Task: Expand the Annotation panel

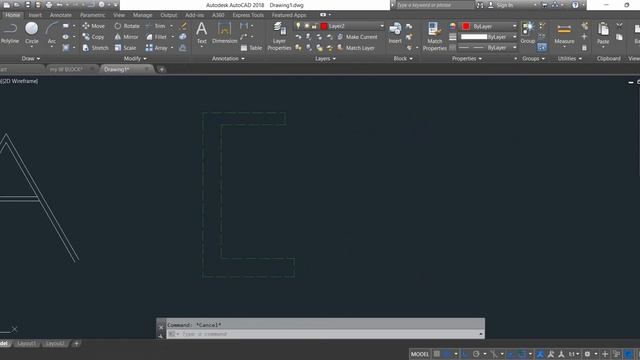Action: 228,58
